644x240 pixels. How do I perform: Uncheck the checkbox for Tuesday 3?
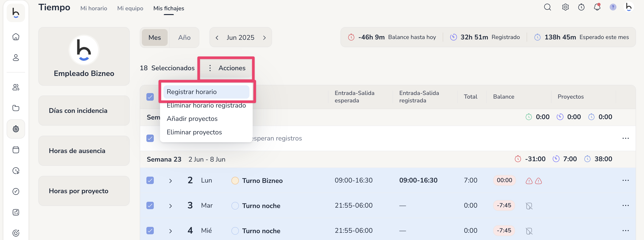(x=150, y=205)
